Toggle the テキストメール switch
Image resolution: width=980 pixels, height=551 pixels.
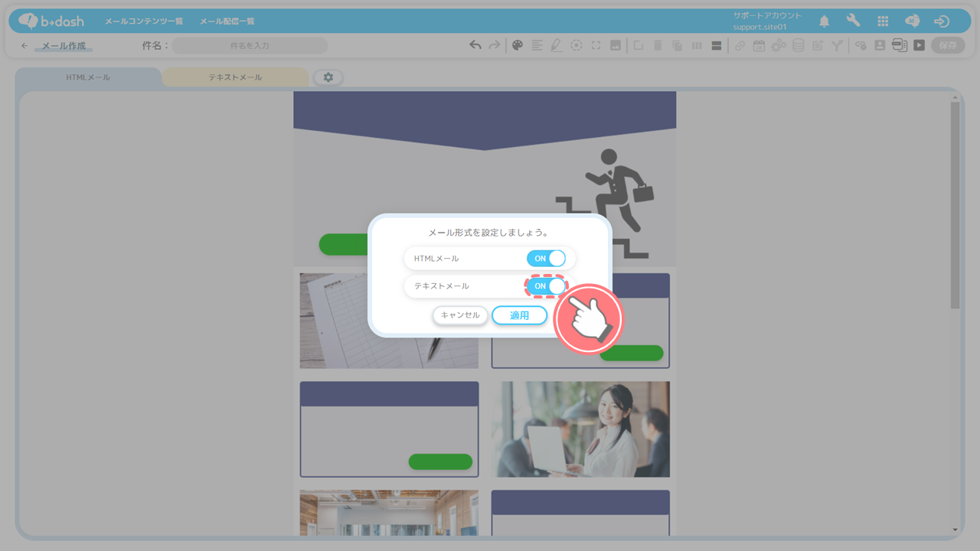click(546, 286)
